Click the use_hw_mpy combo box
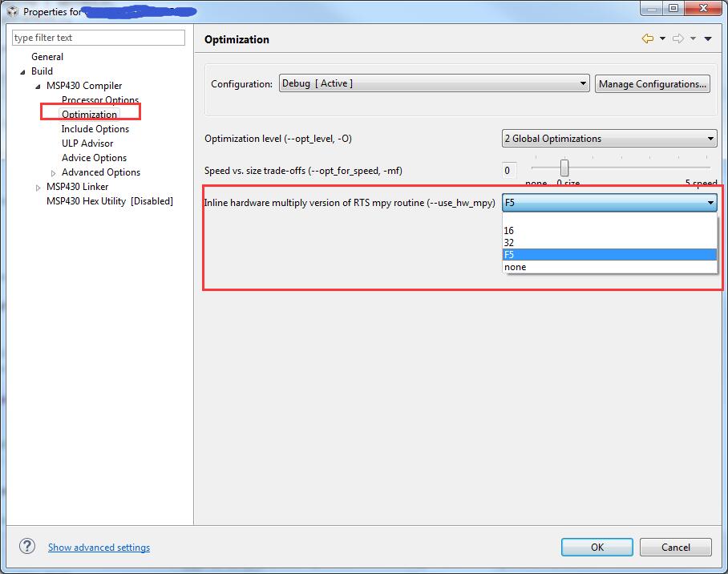This screenshot has height=574, width=728. coord(609,203)
